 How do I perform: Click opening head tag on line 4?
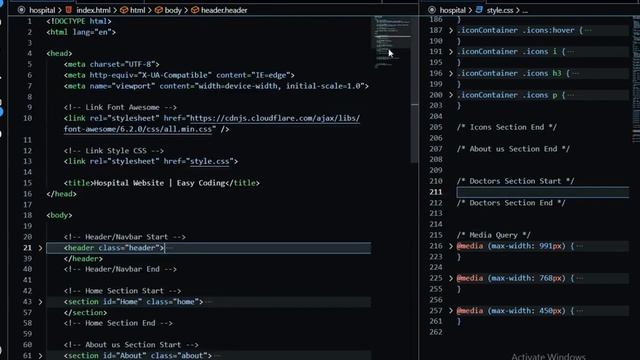pyautogui.click(x=59, y=53)
